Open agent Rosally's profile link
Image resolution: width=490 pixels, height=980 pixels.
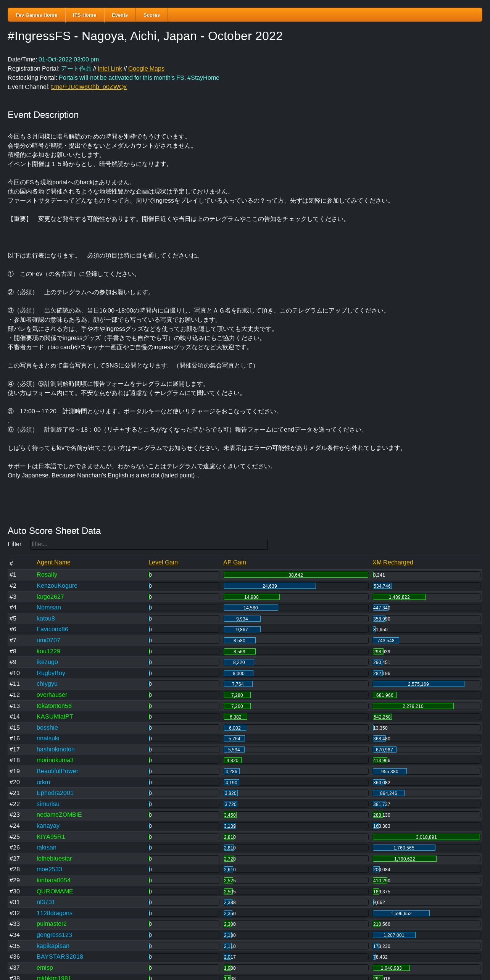point(47,574)
